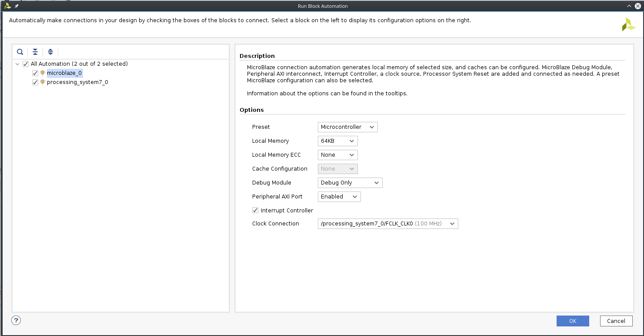Click the search icon in tree toolbar
The height and width of the screenshot is (336, 644).
[x=20, y=52]
